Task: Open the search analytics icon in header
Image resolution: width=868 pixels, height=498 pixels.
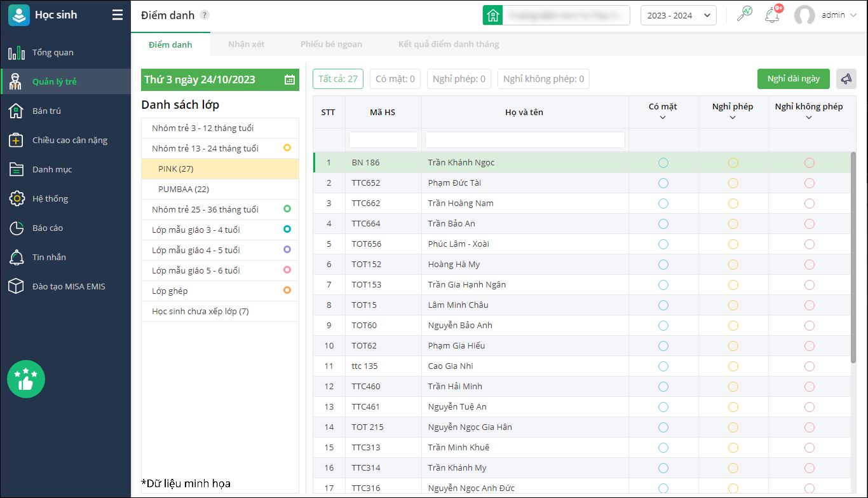Action: (744, 15)
